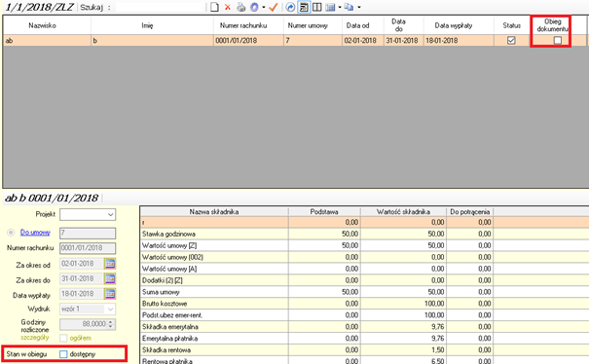589x364 pixels.
Task: Click the Za okres od date field
Action: tap(82, 264)
